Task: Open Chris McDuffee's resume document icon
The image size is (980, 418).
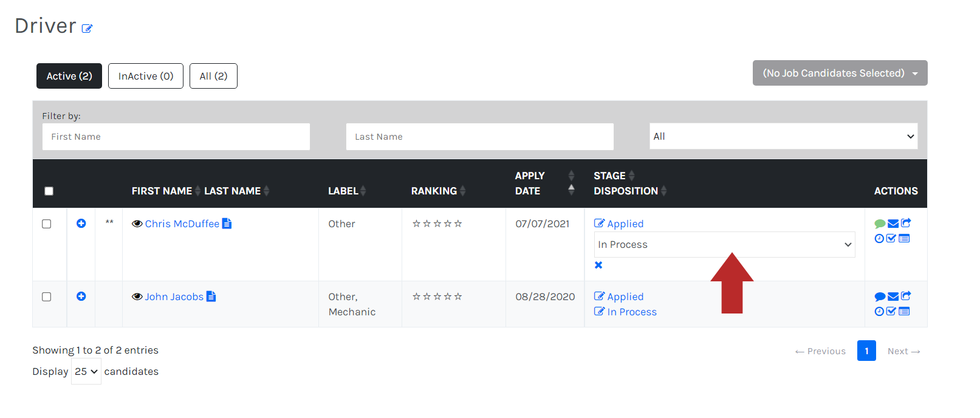Action: pos(227,224)
